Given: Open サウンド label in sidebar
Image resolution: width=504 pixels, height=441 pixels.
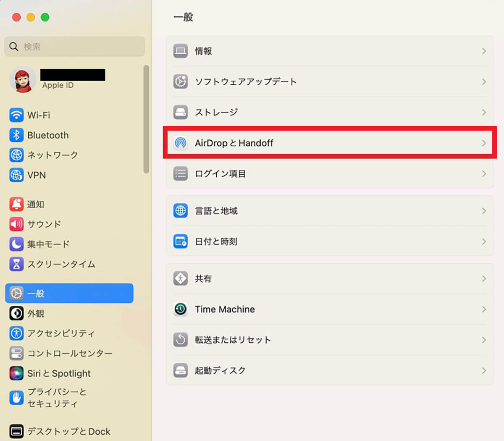Looking at the screenshot, I should click(x=44, y=224).
